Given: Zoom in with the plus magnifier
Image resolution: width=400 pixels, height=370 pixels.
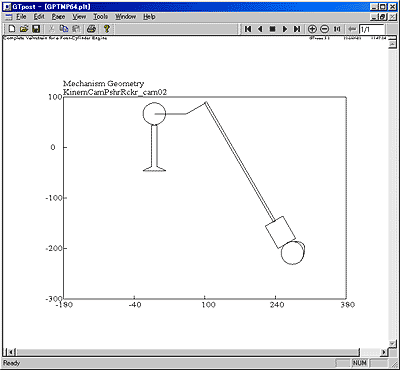Looking at the screenshot, I should [x=312, y=29].
